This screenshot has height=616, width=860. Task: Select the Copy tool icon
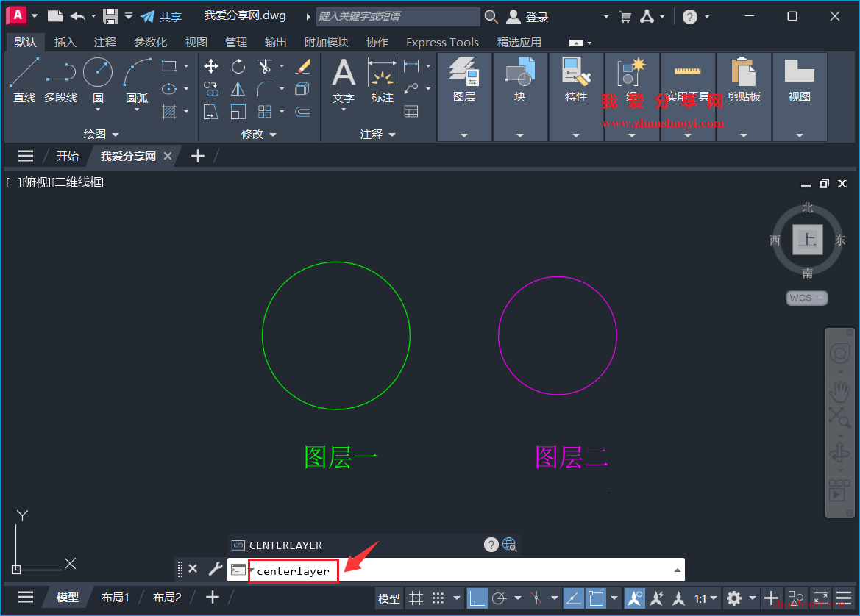[x=211, y=89]
